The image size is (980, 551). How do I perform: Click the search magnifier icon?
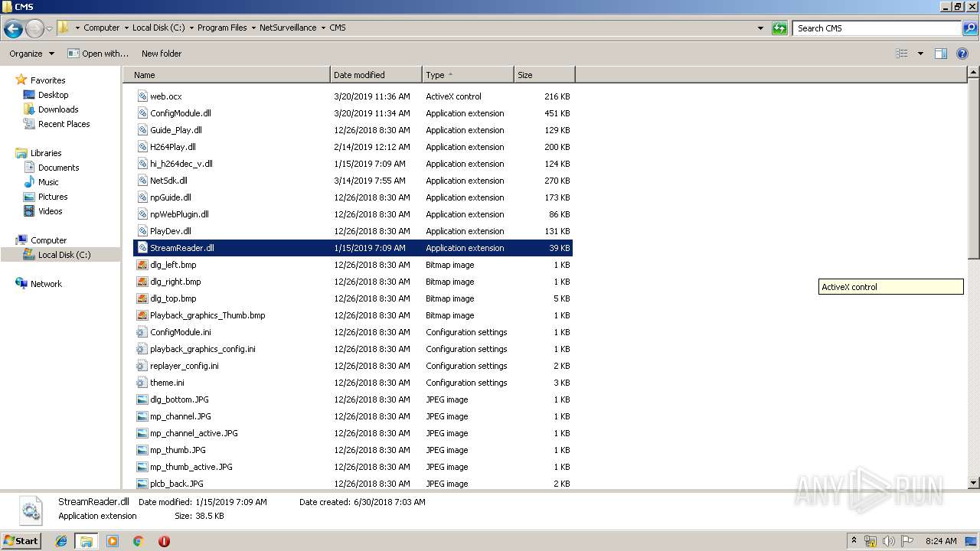coord(969,28)
